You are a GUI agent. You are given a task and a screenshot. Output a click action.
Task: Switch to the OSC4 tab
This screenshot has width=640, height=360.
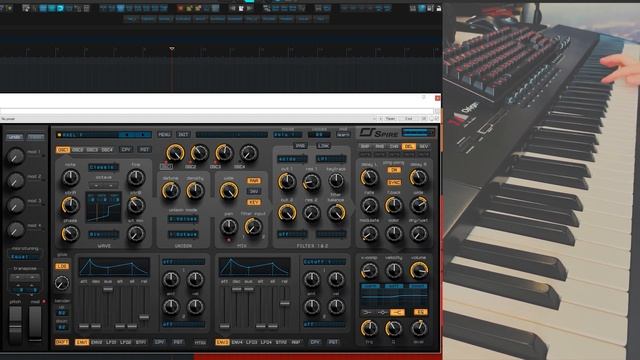pos(107,150)
